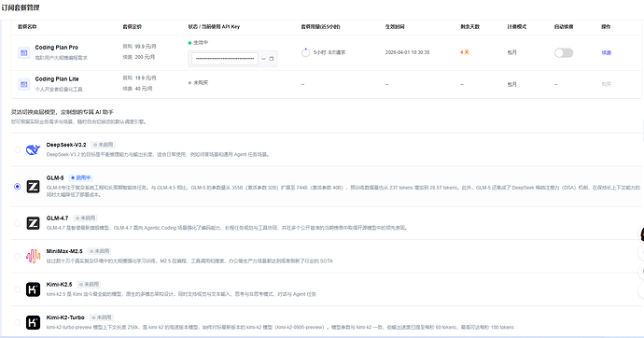Click the 计费模式 column header

[517, 27]
